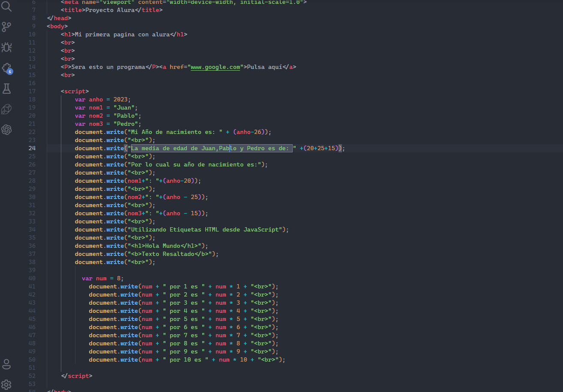Click line number 24 in the gutter
The height and width of the screenshot is (392, 563).
click(x=32, y=148)
